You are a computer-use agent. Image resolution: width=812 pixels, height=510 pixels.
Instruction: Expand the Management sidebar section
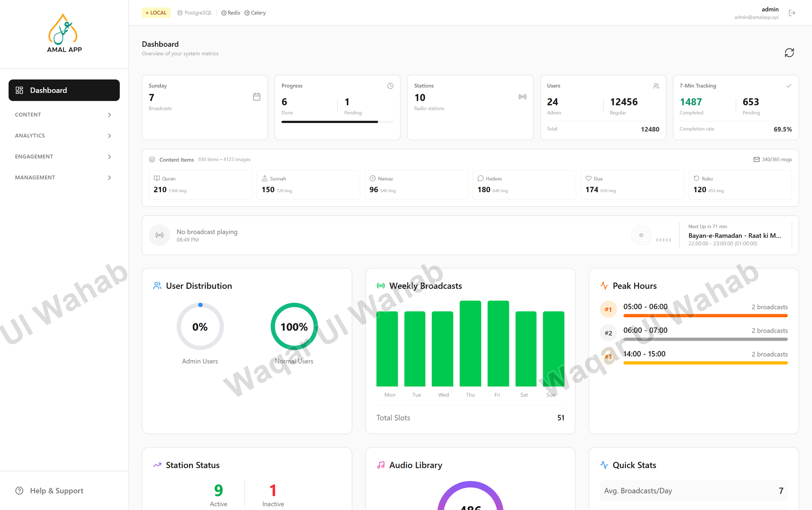[x=63, y=178]
